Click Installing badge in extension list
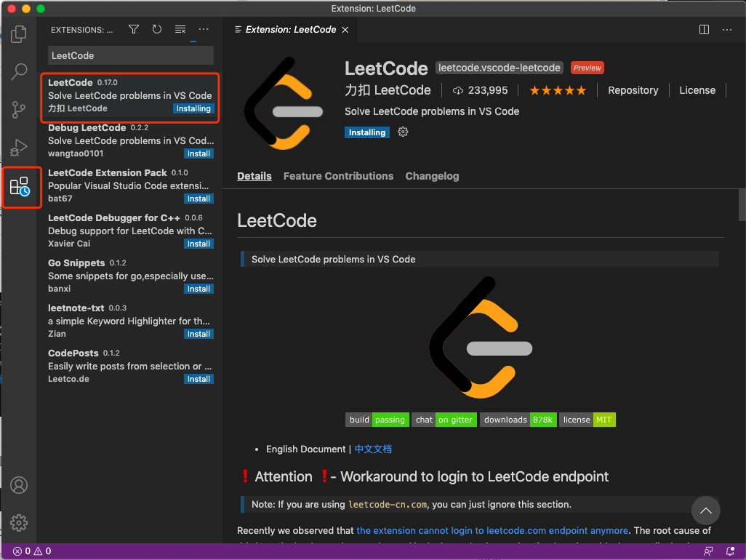The width and height of the screenshot is (746, 560). [193, 108]
